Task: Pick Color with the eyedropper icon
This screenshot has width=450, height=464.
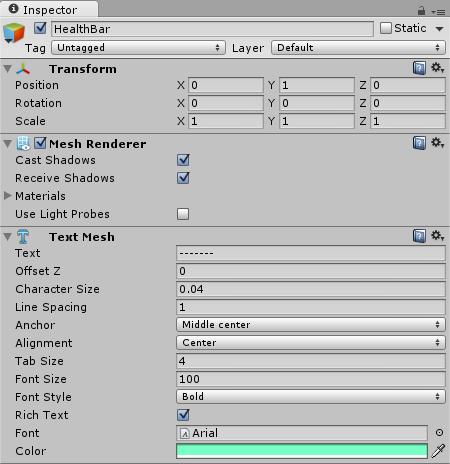Action: (x=438, y=451)
